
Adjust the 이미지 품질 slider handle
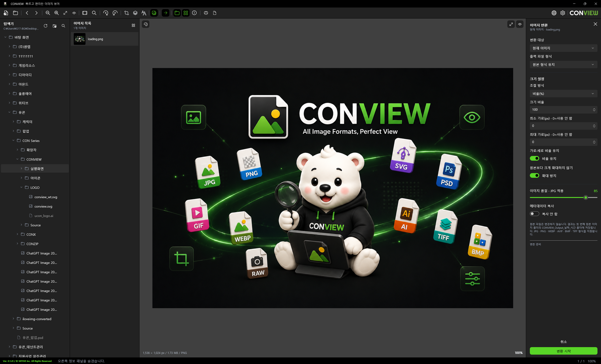[x=586, y=197]
